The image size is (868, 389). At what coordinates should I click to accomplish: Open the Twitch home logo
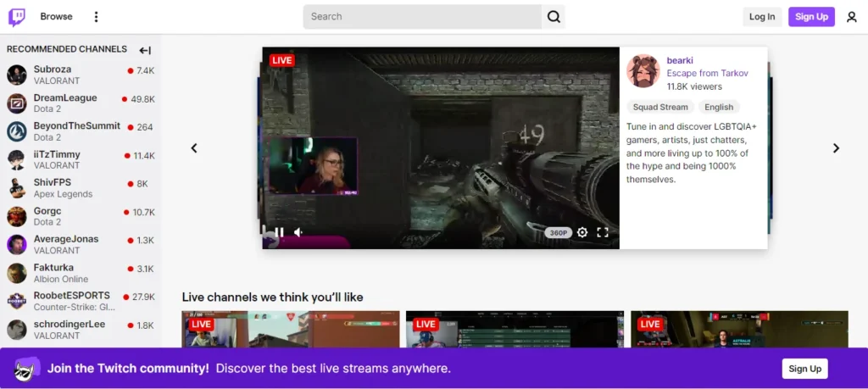(17, 17)
